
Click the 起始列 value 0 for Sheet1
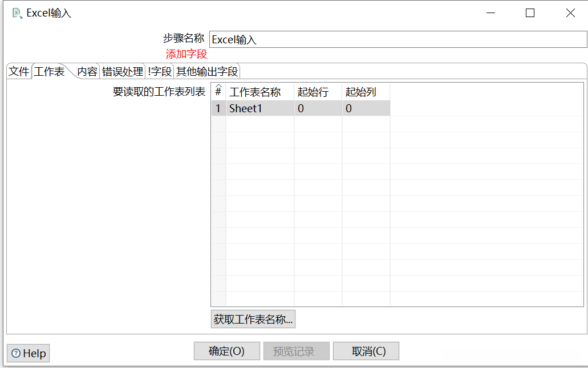click(x=366, y=108)
